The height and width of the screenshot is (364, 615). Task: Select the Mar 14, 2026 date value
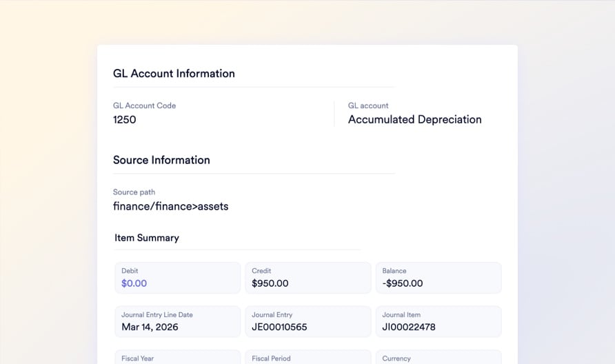coord(150,327)
